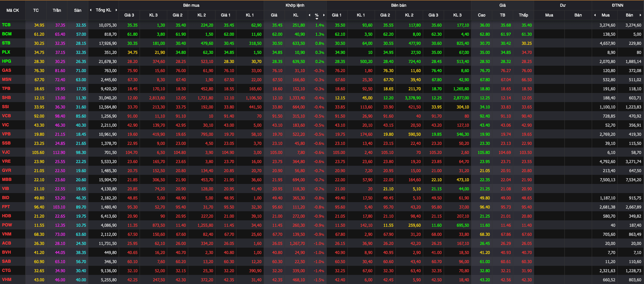The height and width of the screenshot is (284, 644).
Task: Open the VIB stock symbol
Action: (x=5, y=189)
